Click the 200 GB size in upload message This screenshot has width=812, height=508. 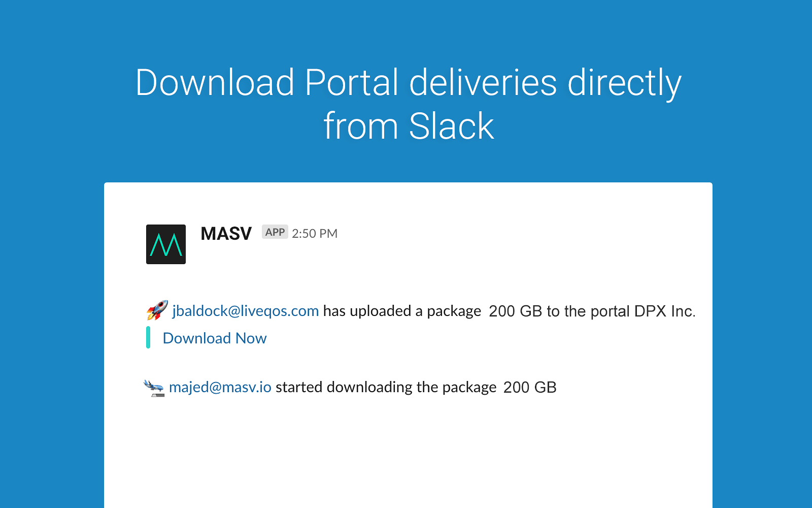point(516,311)
